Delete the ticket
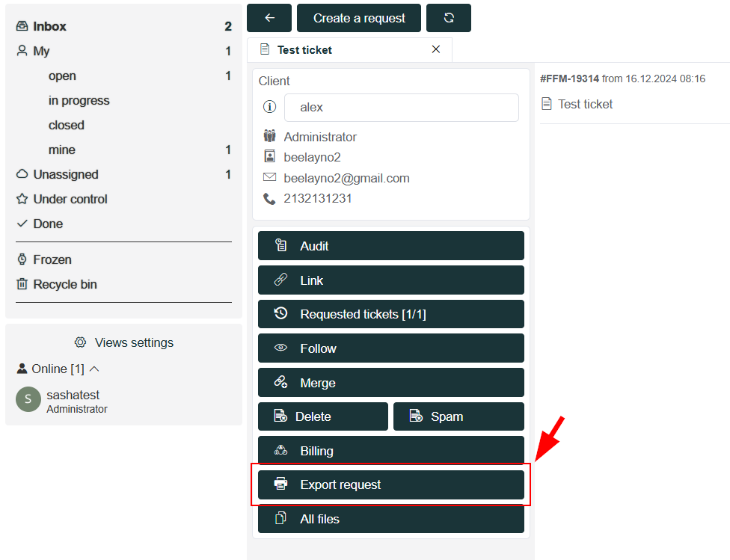 (x=322, y=416)
